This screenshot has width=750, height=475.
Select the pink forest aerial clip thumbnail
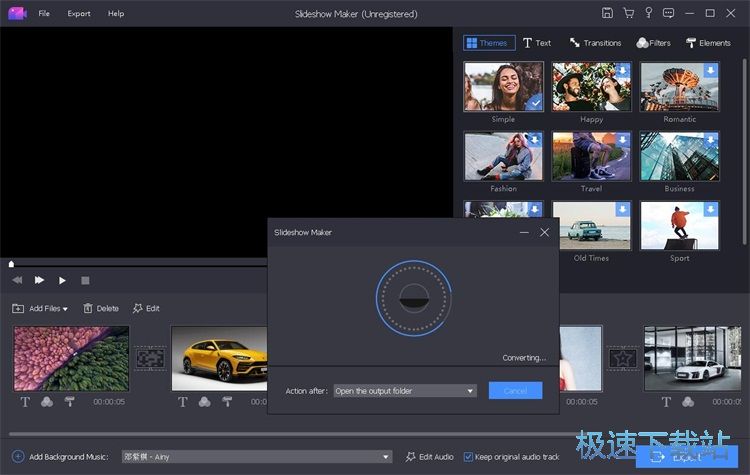[x=71, y=358]
